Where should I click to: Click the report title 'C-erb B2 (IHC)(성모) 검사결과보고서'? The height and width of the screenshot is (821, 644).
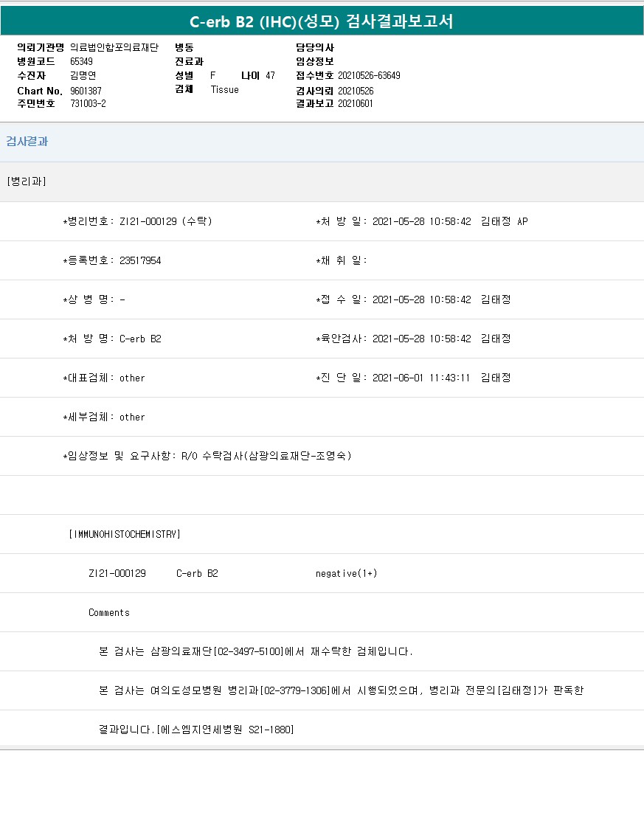click(322, 21)
